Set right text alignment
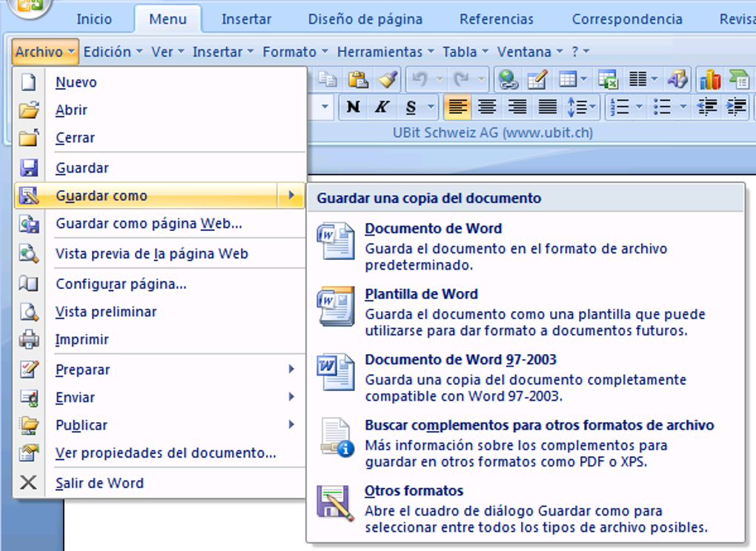The height and width of the screenshot is (551, 756). [x=517, y=107]
